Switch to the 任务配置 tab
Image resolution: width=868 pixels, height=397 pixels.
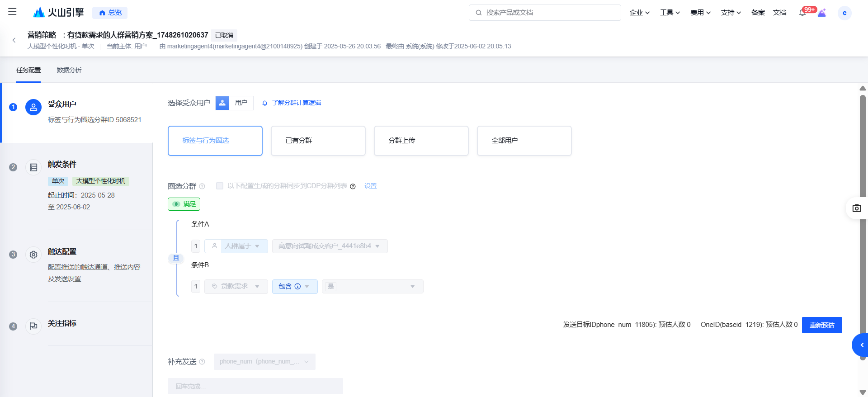pos(28,70)
